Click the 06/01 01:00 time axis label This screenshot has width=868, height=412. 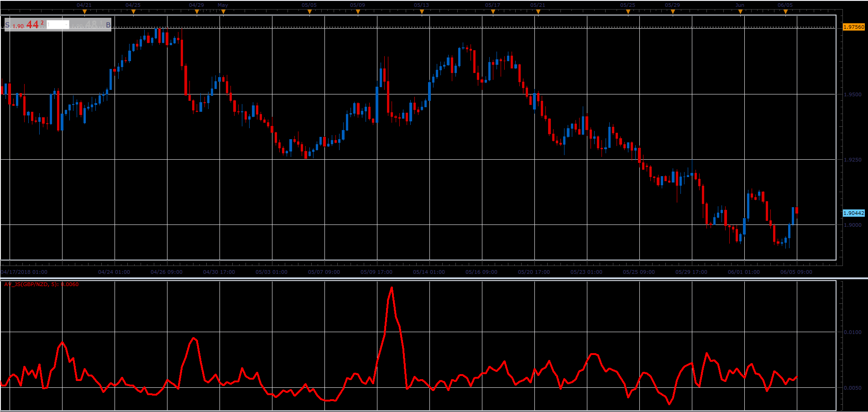[x=744, y=272]
